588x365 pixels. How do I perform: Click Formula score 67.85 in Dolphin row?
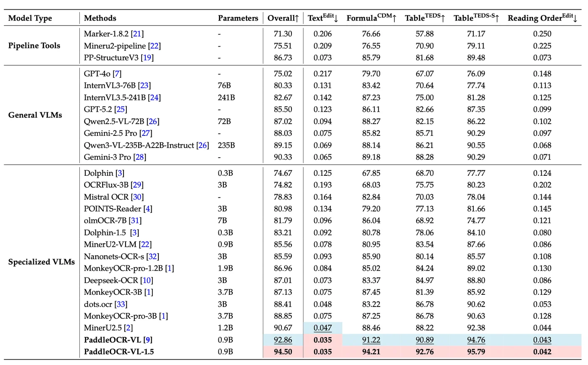[x=371, y=173]
